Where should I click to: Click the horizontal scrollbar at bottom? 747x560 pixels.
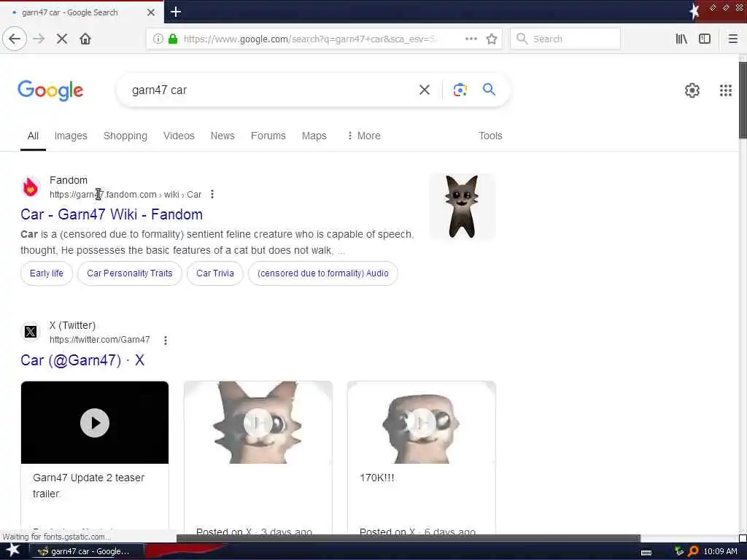tap(409, 539)
